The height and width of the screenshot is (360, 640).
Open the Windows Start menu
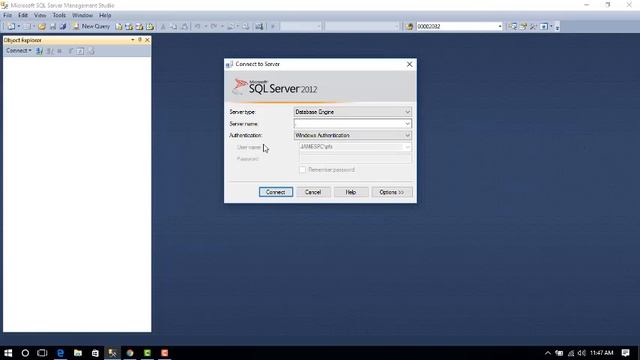tap(8, 353)
